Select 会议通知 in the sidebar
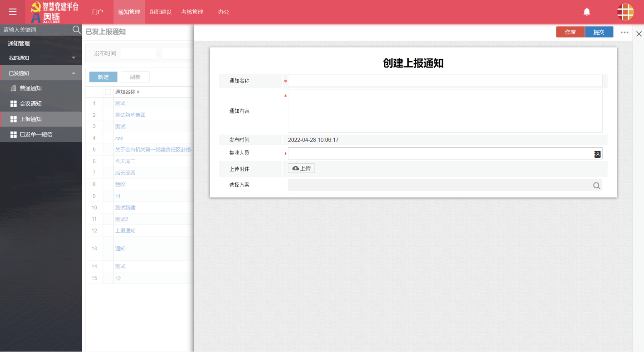 pos(31,103)
